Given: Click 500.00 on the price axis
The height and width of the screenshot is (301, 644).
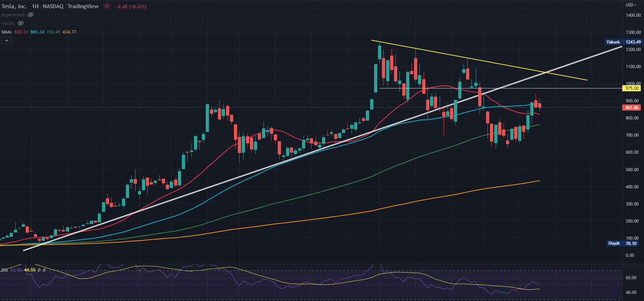Looking at the screenshot, I should pyautogui.click(x=632, y=169).
